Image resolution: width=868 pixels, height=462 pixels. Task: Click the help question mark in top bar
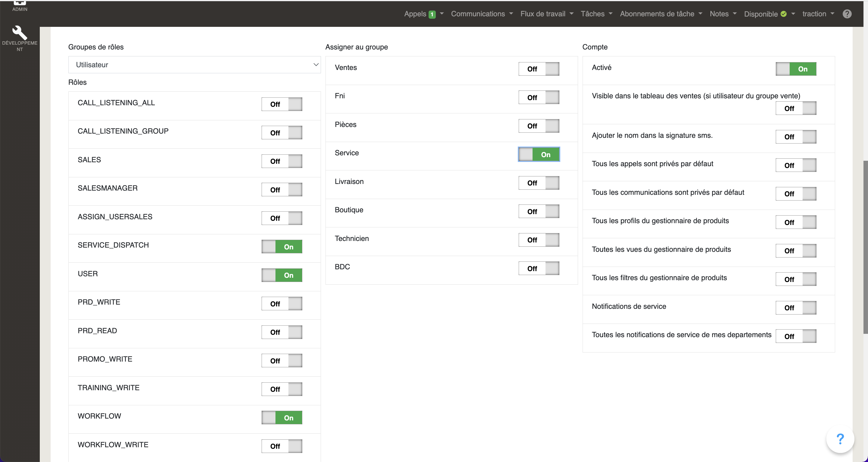tap(847, 14)
